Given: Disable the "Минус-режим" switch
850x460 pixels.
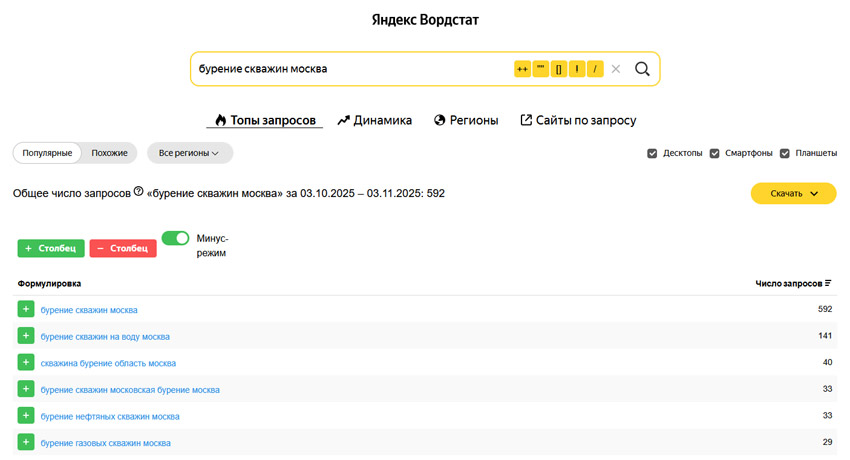Looking at the screenshot, I should coord(176,239).
